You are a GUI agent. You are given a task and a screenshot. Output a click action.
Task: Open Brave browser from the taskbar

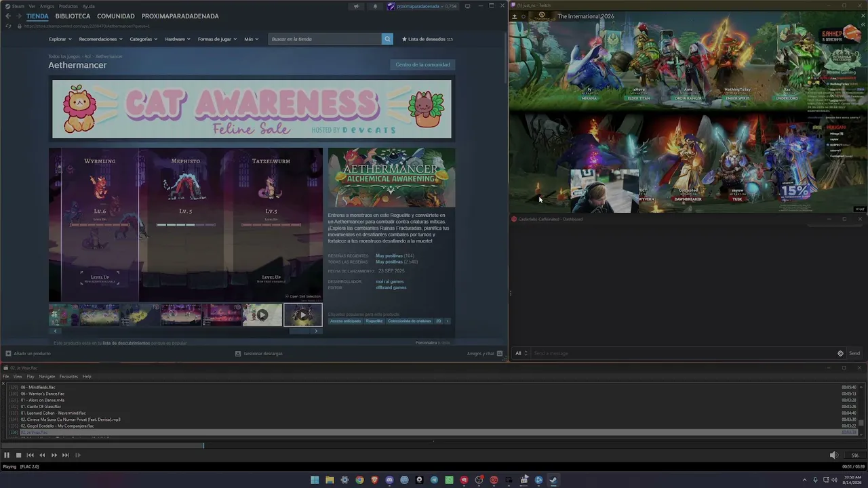pos(374,480)
